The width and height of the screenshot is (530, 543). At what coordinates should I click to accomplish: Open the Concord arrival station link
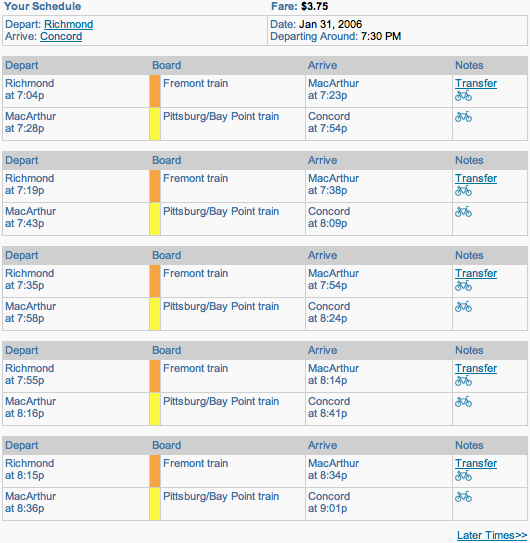(61, 36)
